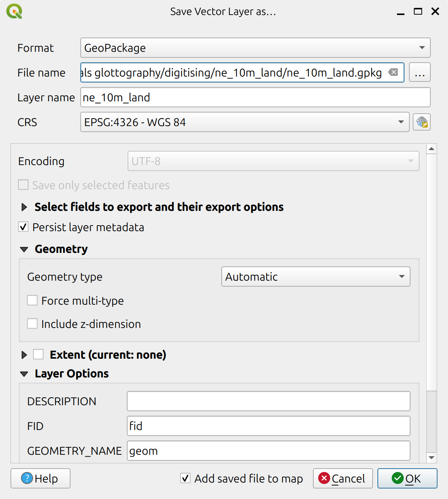Click the Select CRS globe icon
The image size is (448, 499).
421,122
